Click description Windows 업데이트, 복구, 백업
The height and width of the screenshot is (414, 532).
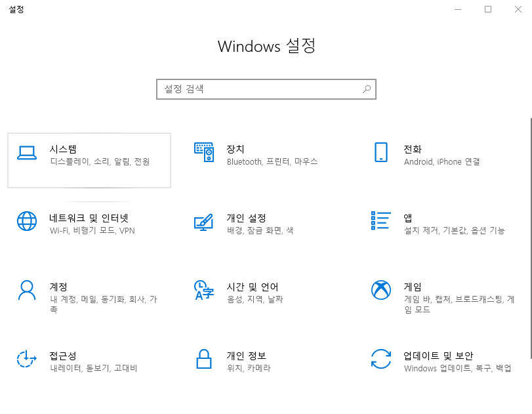tap(458, 368)
